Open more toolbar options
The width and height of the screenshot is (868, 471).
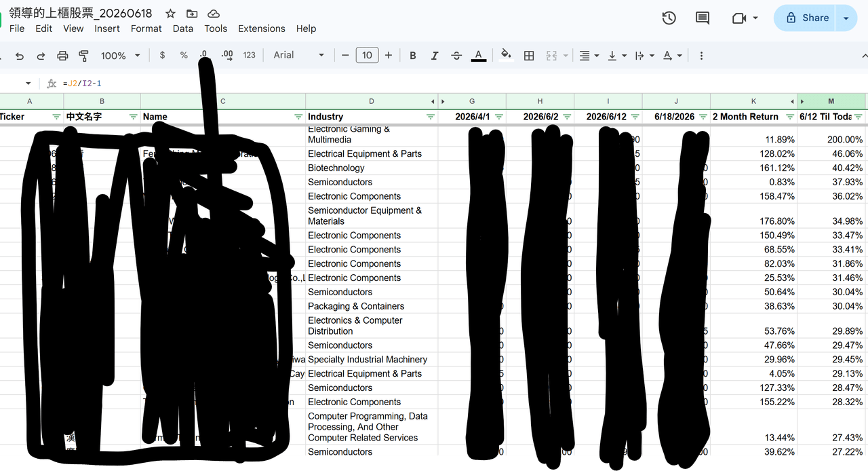[x=701, y=56]
